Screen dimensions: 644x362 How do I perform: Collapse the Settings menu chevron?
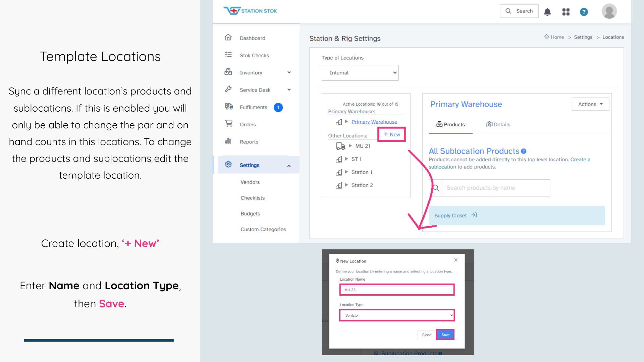tap(289, 166)
